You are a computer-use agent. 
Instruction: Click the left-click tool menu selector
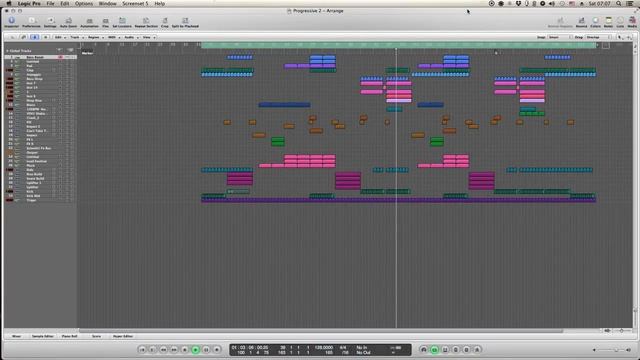click(x=620, y=37)
